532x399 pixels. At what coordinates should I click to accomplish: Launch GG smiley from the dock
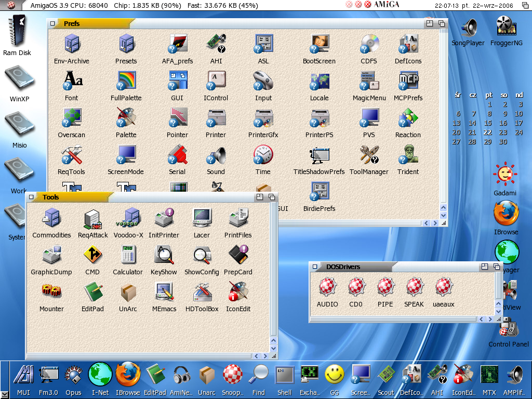click(335, 375)
